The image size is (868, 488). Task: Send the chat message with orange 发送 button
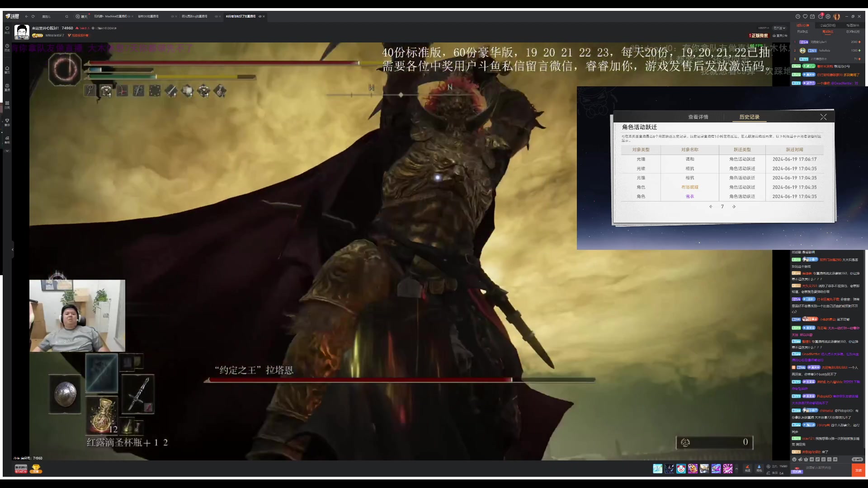pyautogui.click(x=859, y=470)
